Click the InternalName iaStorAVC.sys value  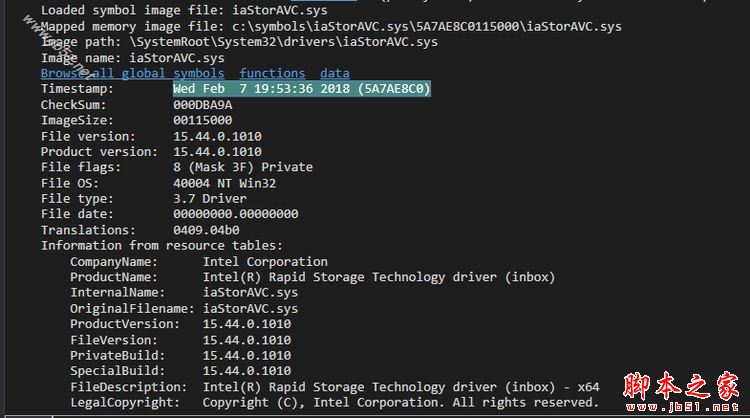(x=251, y=292)
